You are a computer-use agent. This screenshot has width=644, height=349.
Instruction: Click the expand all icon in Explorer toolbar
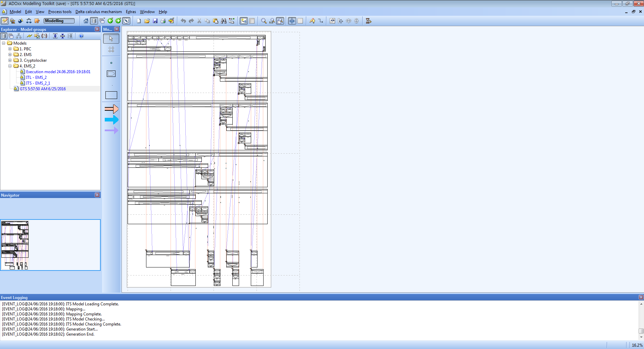(55, 36)
